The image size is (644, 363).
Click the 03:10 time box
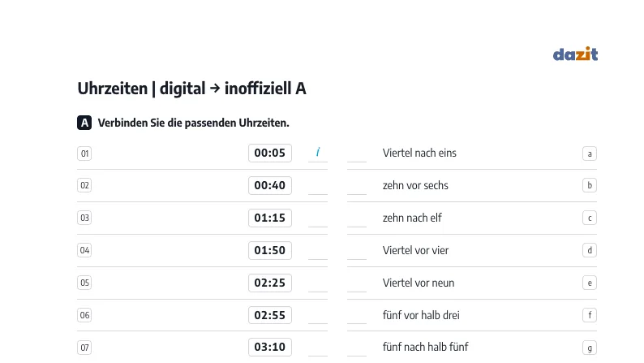tap(270, 347)
